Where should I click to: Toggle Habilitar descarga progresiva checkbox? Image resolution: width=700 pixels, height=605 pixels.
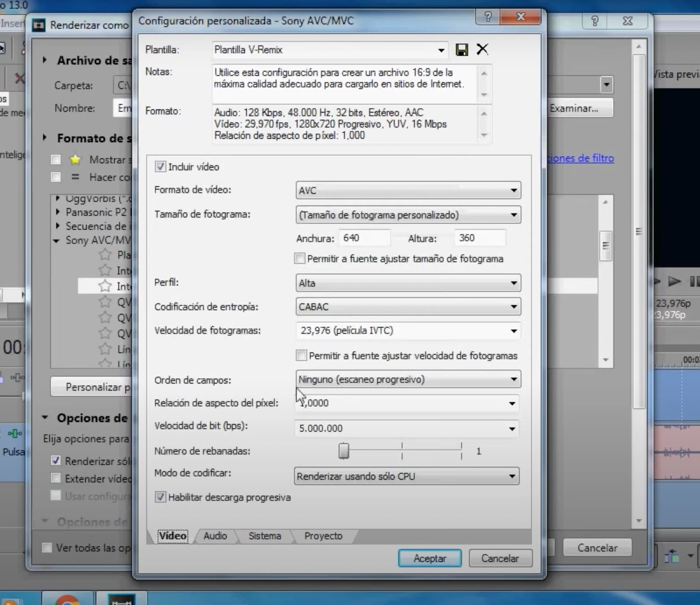pyautogui.click(x=160, y=497)
